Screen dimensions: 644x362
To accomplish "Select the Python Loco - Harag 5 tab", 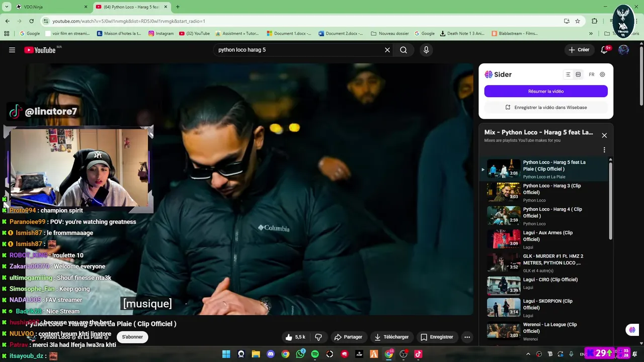I will point(131,7).
